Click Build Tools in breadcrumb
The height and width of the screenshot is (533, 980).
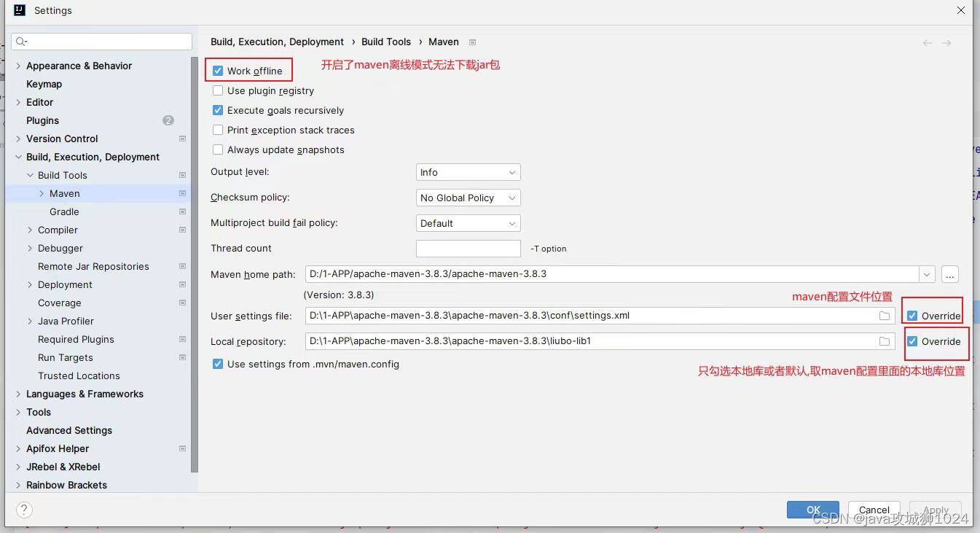click(386, 42)
